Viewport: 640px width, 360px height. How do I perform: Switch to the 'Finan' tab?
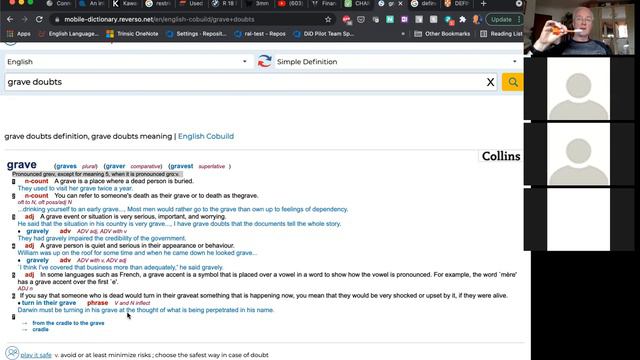324,3
